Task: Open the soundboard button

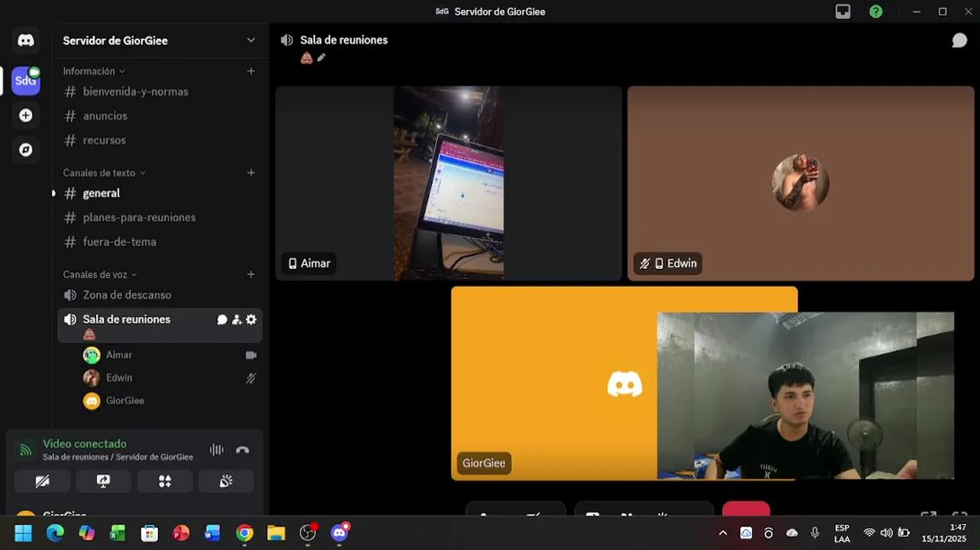Action: (x=226, y=481)
